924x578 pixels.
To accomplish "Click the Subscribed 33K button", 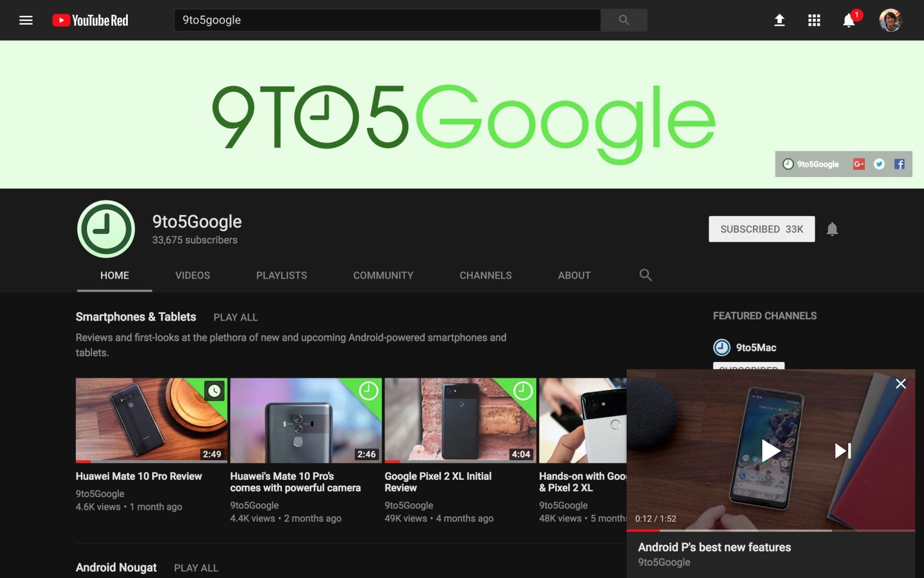I will [761, 229].
